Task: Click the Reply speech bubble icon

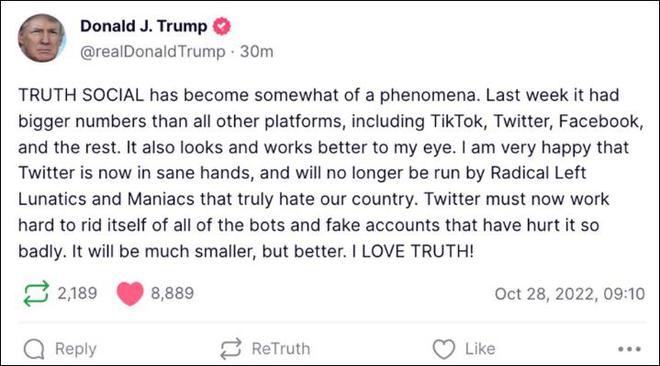Action: click(34, 349)
